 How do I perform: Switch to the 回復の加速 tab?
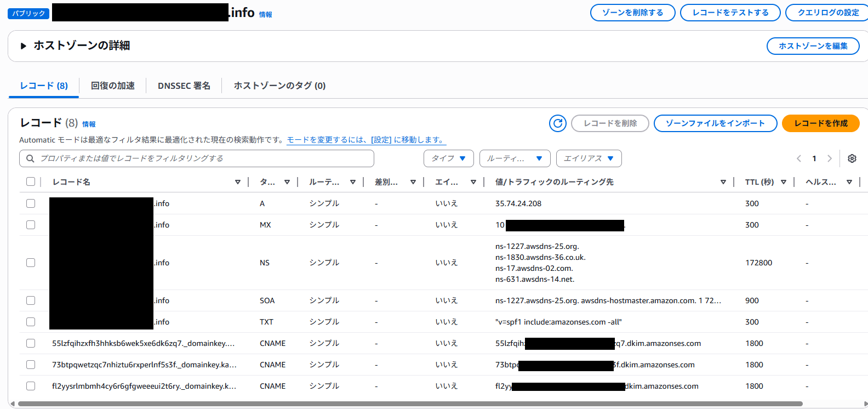112,86
